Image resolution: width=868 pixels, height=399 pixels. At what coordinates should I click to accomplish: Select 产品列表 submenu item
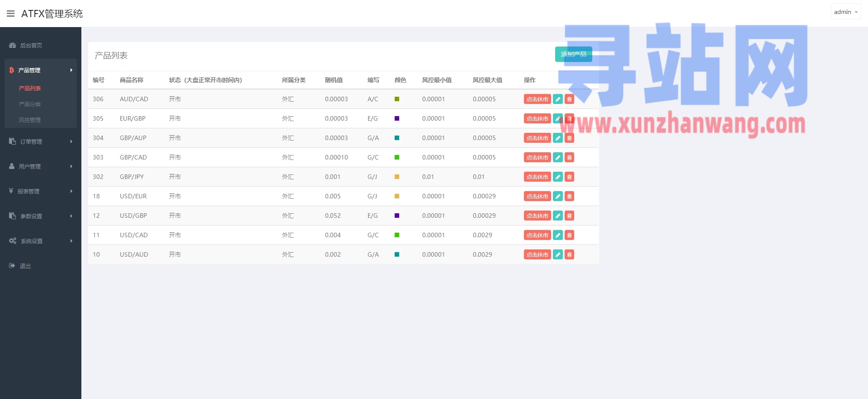pos(30,88)
